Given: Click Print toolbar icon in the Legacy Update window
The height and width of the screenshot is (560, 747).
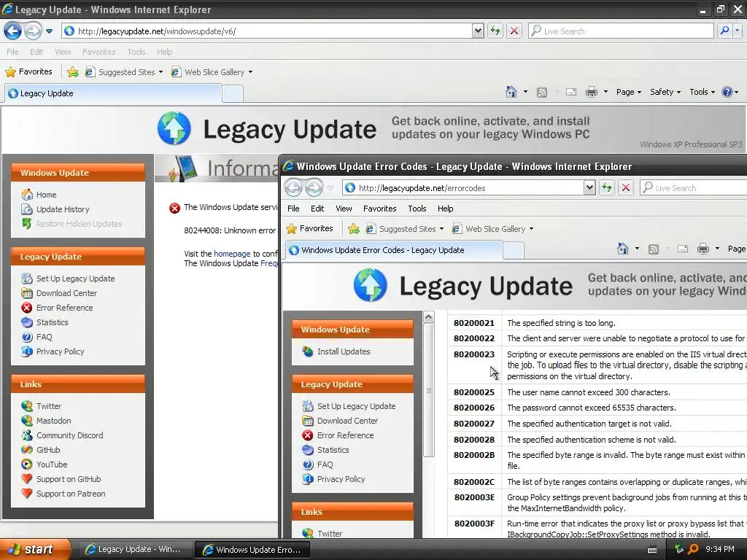Looking at the screenshot, I should tap(591, 92).
